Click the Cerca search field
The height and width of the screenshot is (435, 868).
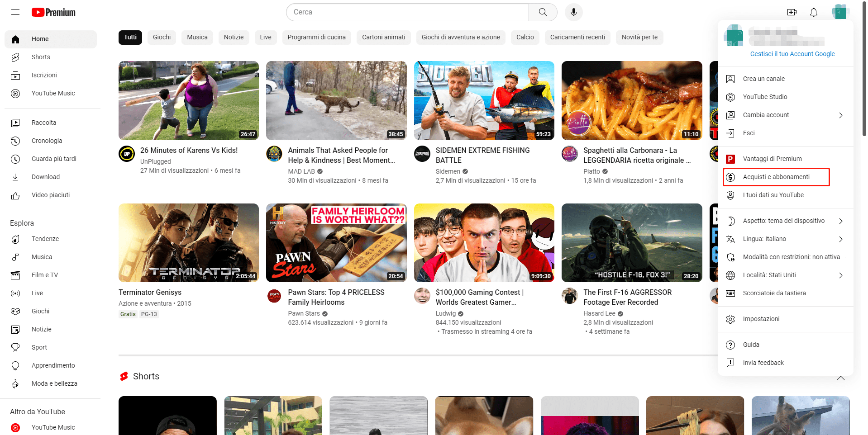[x=407, y=12]
